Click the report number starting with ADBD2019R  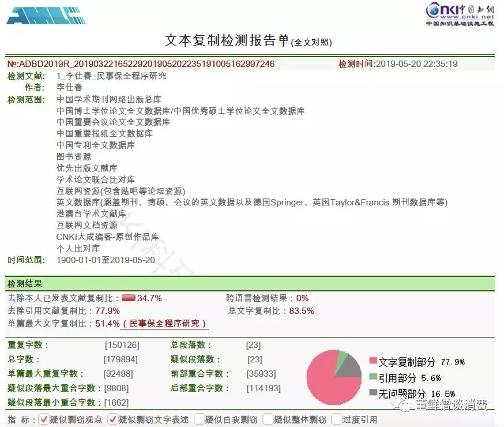(141, 63)
